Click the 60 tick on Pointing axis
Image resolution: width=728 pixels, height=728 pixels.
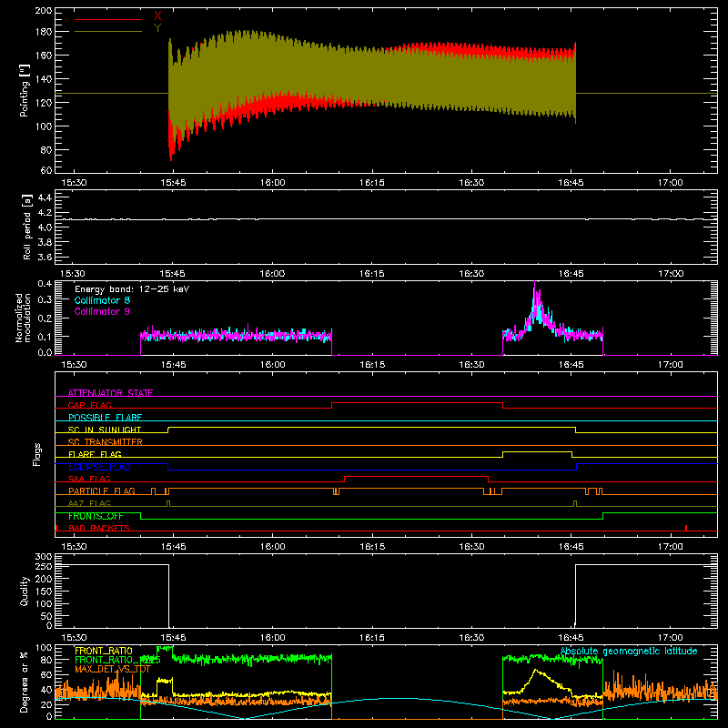point(46,170)
